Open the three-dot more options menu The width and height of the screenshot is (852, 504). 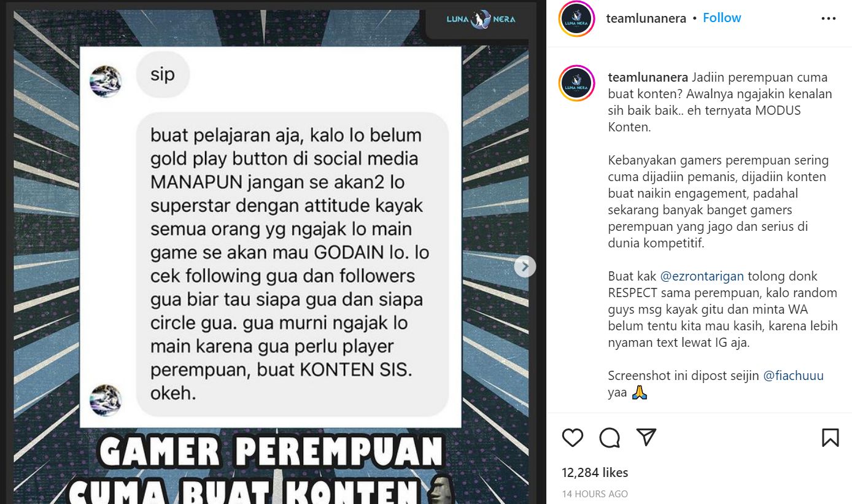pos(829,18)
